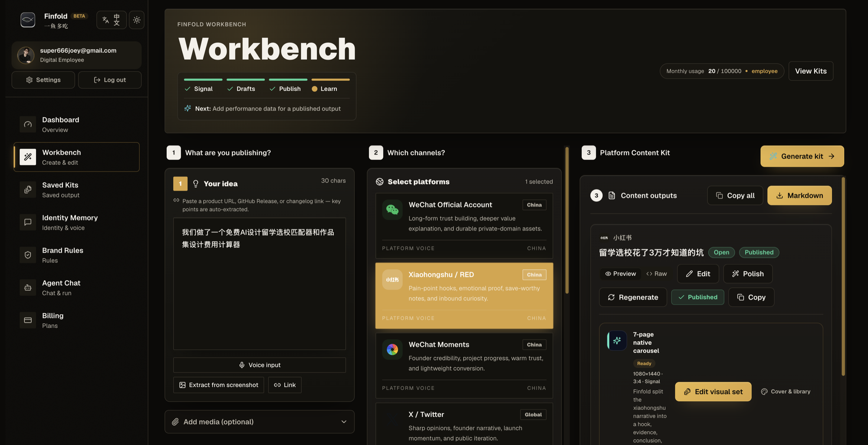
Task: Switch language with the translate icon button
Action: tap(112, 20)
